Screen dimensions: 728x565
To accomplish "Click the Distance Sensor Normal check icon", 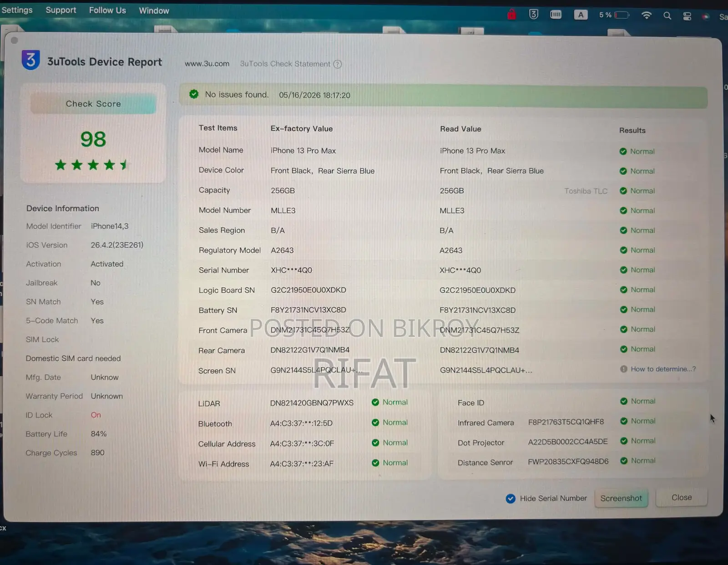I will pos(624,461).
